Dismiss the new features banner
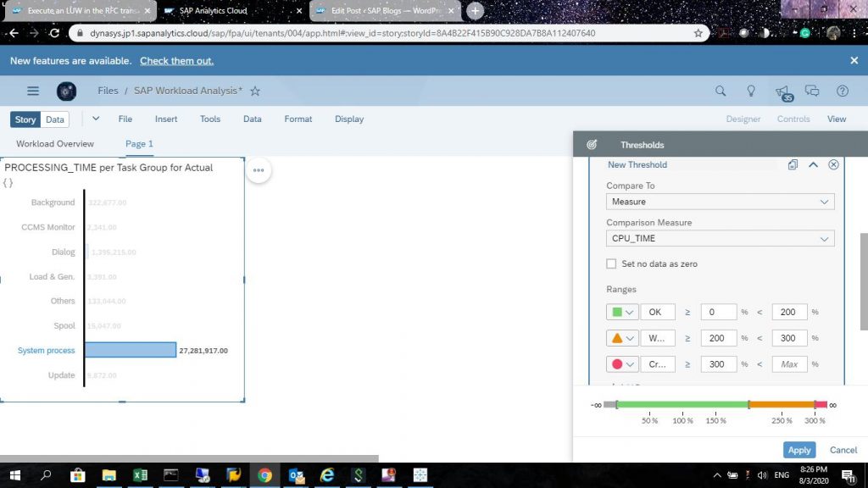868x488 pixels. coord(854,60)
